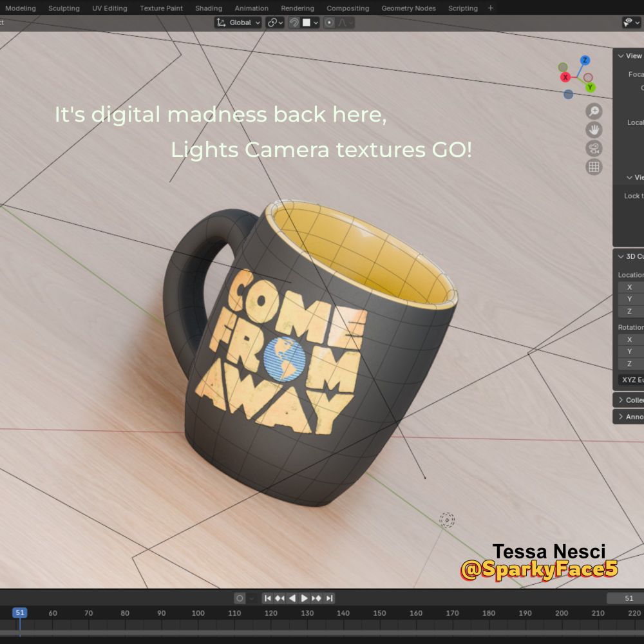Viewport: 644px width, 644px height.
Task: Click the 3D Cursor Location X field
Action: (x=631, y=287)
